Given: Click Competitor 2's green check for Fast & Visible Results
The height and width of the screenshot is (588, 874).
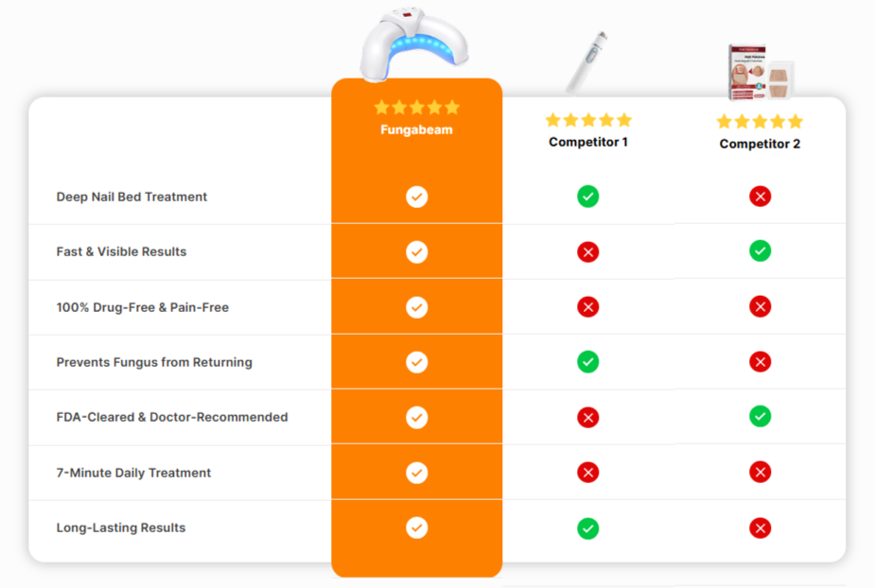Looking at the screenshot, I should pos(760,251).
